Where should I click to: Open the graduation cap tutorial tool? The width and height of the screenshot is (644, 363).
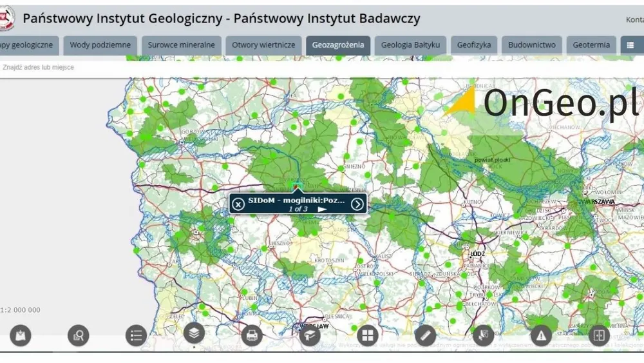[310, 335]
